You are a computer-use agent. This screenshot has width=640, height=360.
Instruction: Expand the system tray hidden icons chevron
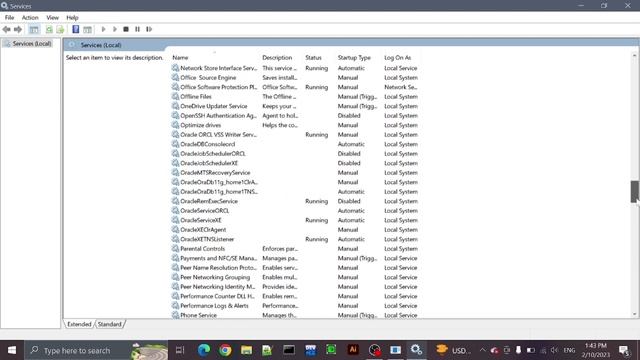point(482,350)
